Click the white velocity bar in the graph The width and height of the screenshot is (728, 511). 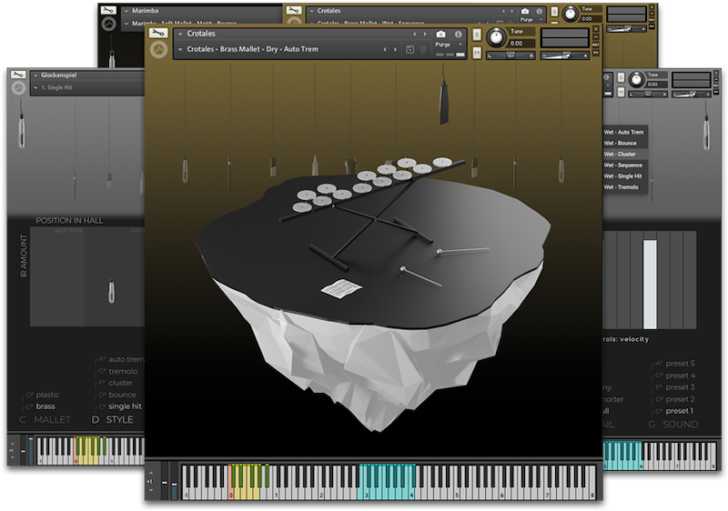[x=650, y=283]
